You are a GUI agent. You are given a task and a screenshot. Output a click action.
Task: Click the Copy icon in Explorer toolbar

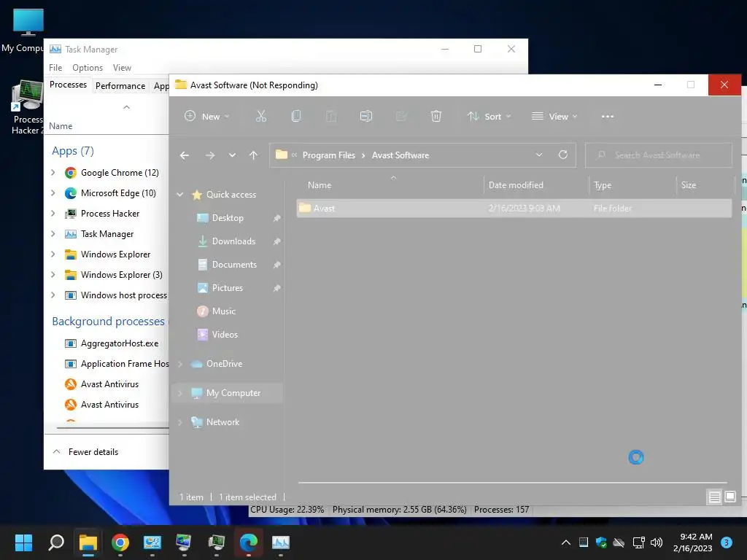pyautogui.click(x=296, y=116)
